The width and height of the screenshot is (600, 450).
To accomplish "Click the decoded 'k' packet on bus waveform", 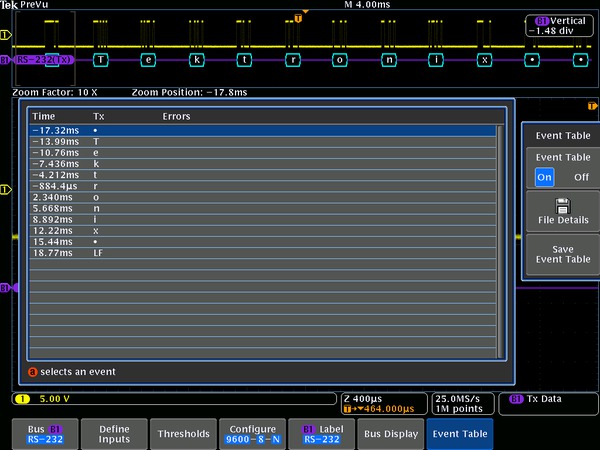I will coord(196,59).
